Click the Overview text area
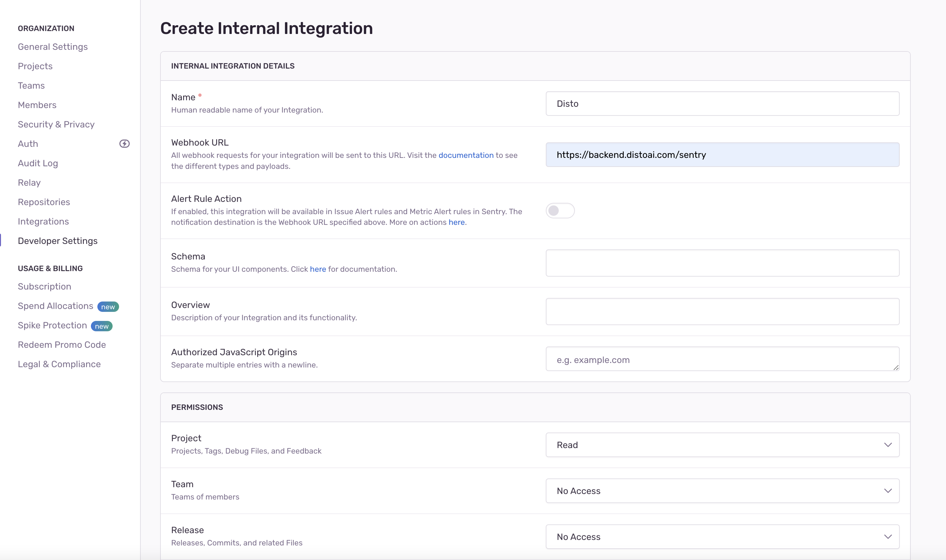 click(722, 311)
